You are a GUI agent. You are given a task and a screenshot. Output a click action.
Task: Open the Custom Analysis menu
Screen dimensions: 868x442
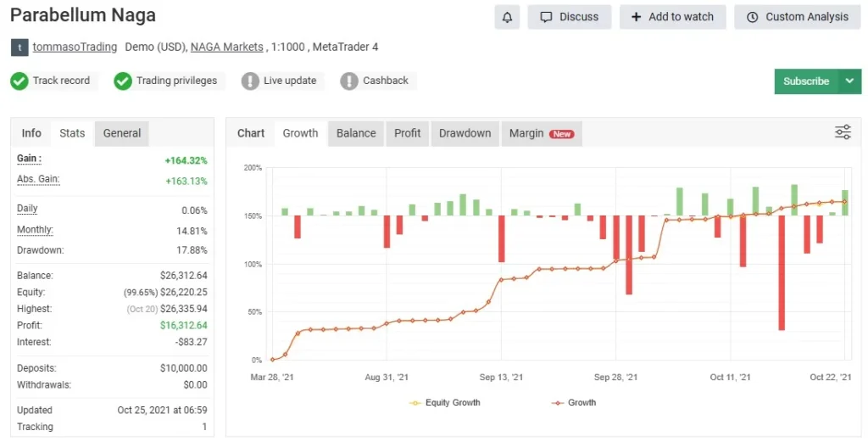coord(797,17)
